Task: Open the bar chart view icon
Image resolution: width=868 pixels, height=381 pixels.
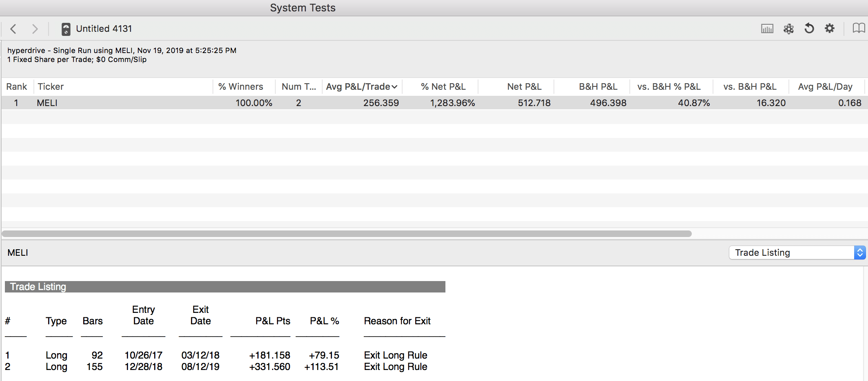Action: [x=767, y=29]
